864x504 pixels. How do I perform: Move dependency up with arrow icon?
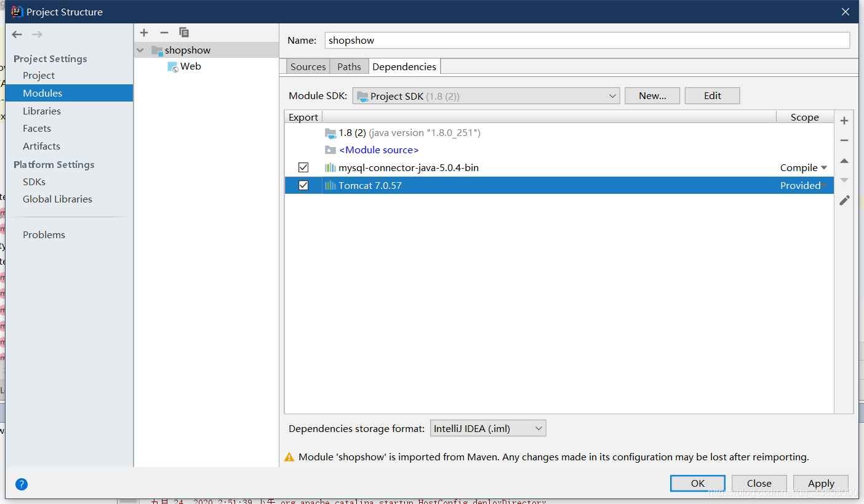click(844, 161)
